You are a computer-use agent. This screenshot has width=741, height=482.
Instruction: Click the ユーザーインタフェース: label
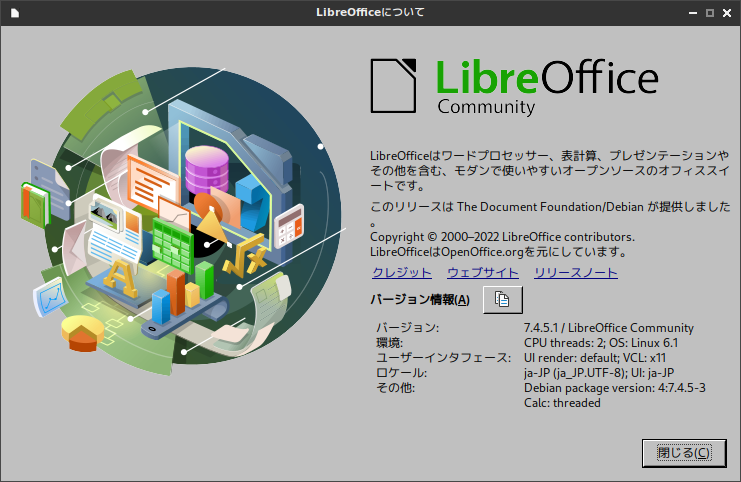(x=443, y=358)
